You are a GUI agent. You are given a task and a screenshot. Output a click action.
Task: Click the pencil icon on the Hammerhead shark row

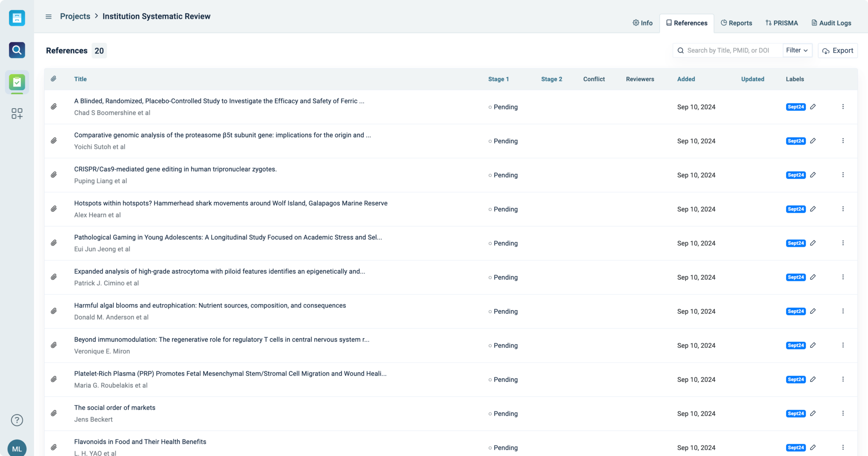813,209
